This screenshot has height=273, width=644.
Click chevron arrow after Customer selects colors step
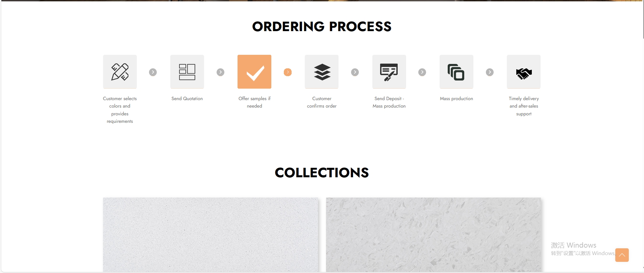(153, 72)
